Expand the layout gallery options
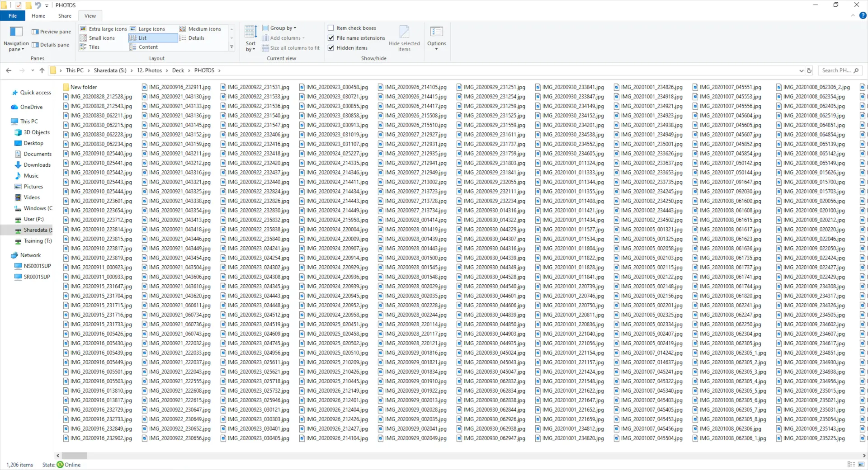The image size is (868, 470). click(x=232, y=47)
